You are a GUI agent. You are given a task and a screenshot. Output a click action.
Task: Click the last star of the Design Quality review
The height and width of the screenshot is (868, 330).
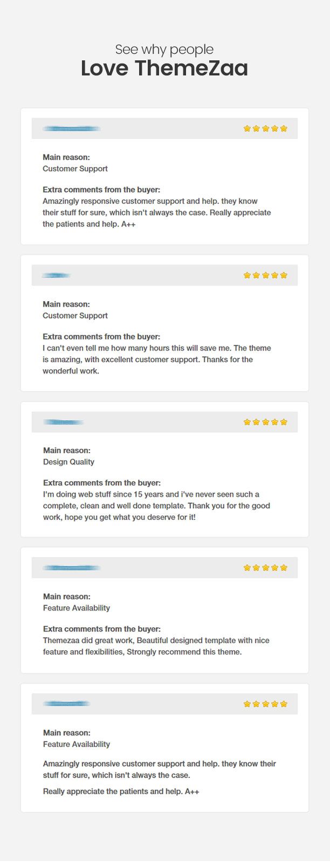(284, 422)
